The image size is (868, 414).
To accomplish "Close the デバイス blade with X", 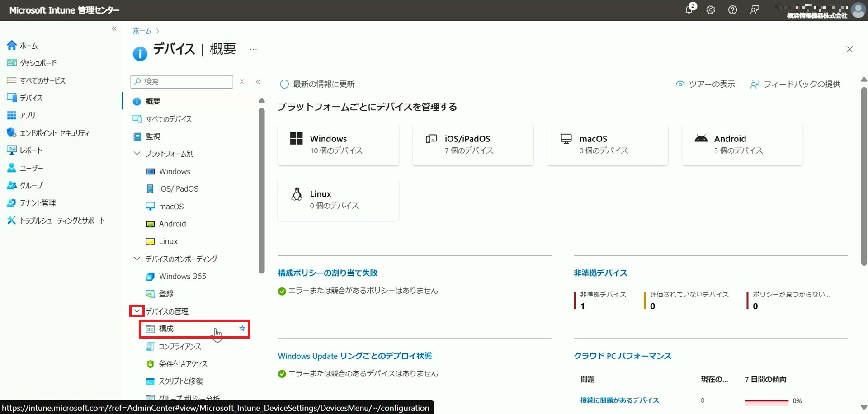I will point(849,49).
